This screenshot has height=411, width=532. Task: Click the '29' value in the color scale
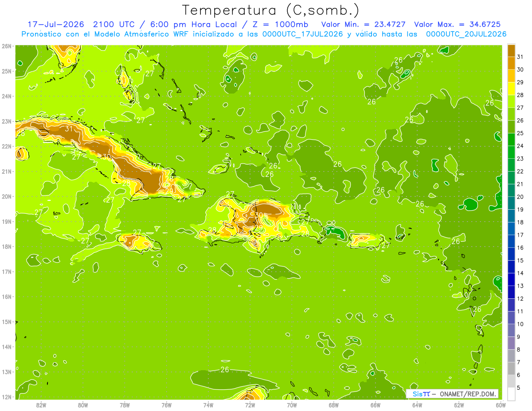(520, 82)
